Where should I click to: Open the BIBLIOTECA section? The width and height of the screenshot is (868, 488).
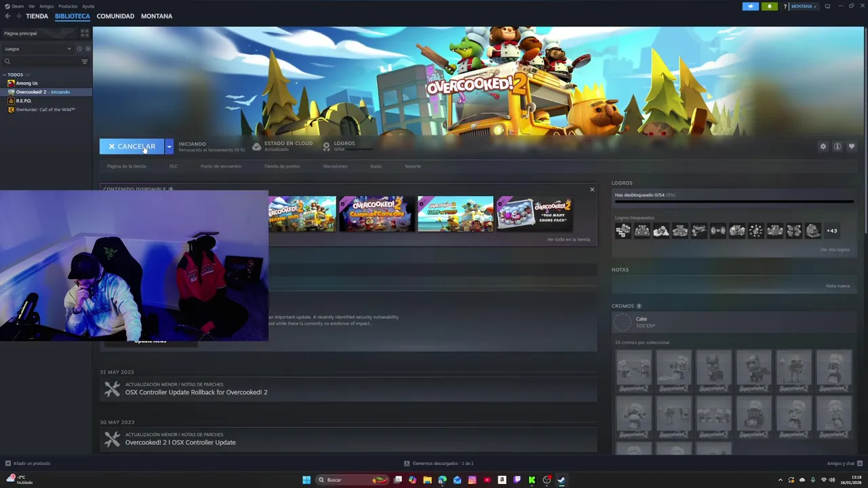(73, 16)
